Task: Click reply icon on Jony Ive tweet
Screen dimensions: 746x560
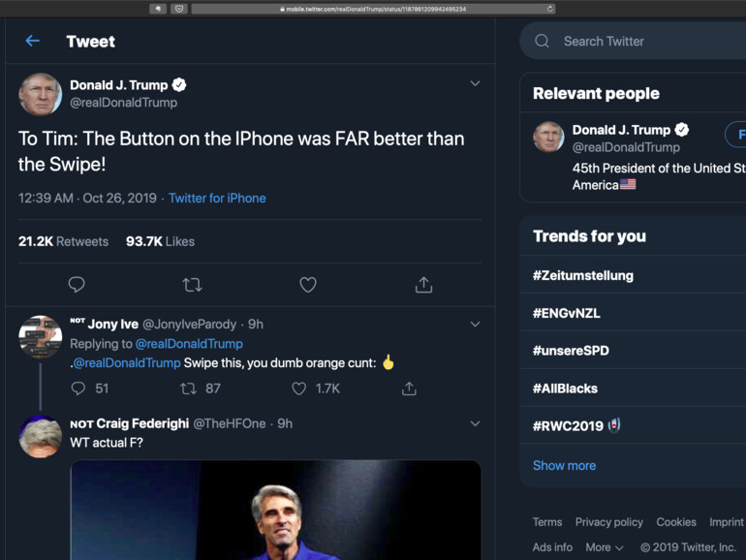Action: point(78,389)
